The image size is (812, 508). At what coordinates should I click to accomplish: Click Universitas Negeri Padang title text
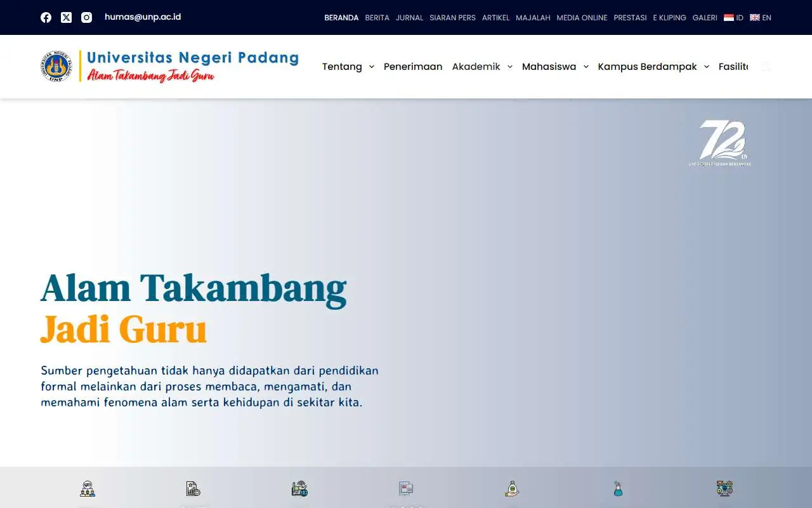(193, 58)
